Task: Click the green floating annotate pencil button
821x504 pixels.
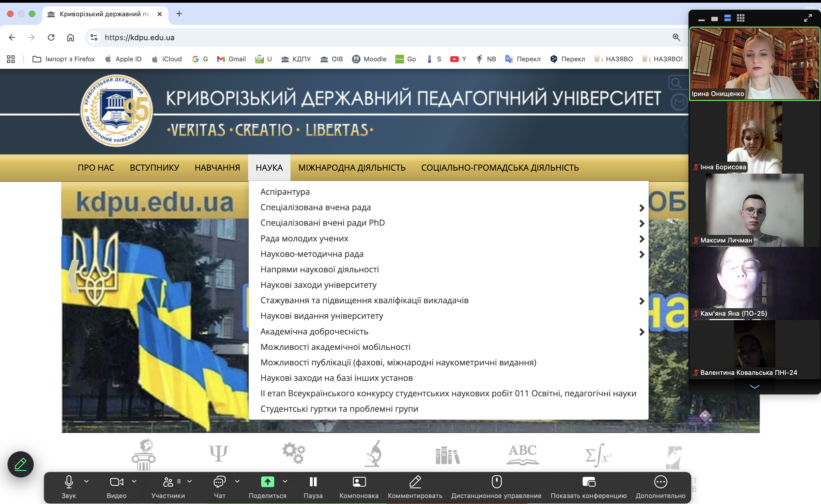Action: point(21,464)
